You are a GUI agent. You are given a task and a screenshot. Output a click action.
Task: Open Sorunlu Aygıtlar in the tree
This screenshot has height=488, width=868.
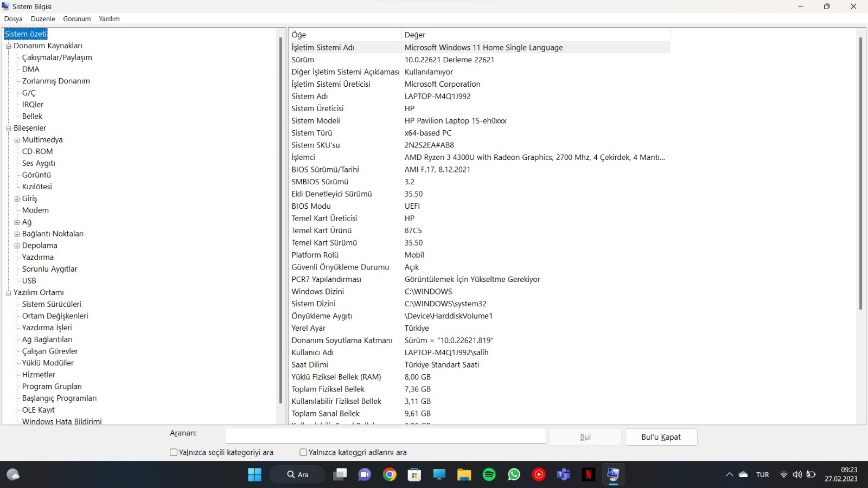pos(50,269)
